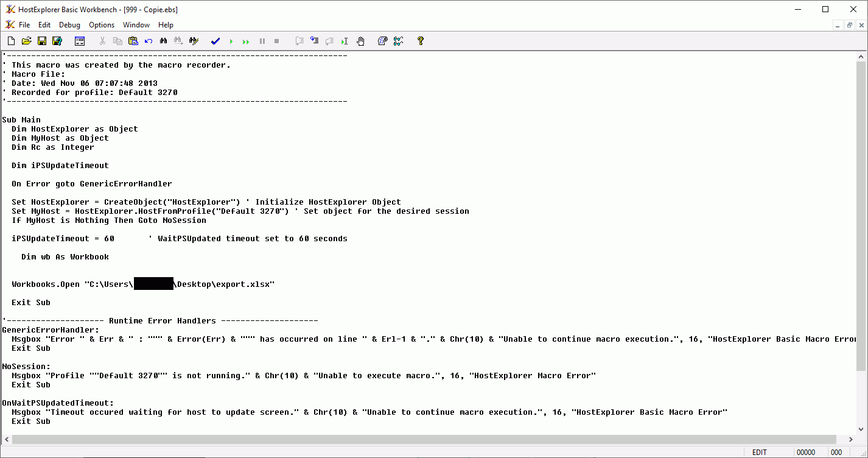
Task: Run the macro with the green arrow
Action: click(231, 41)
